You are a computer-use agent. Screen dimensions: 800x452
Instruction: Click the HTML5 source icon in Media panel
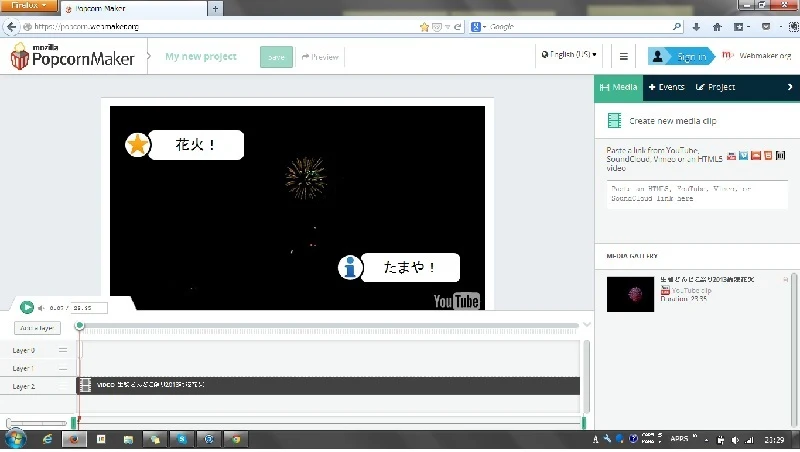[768, 156]
